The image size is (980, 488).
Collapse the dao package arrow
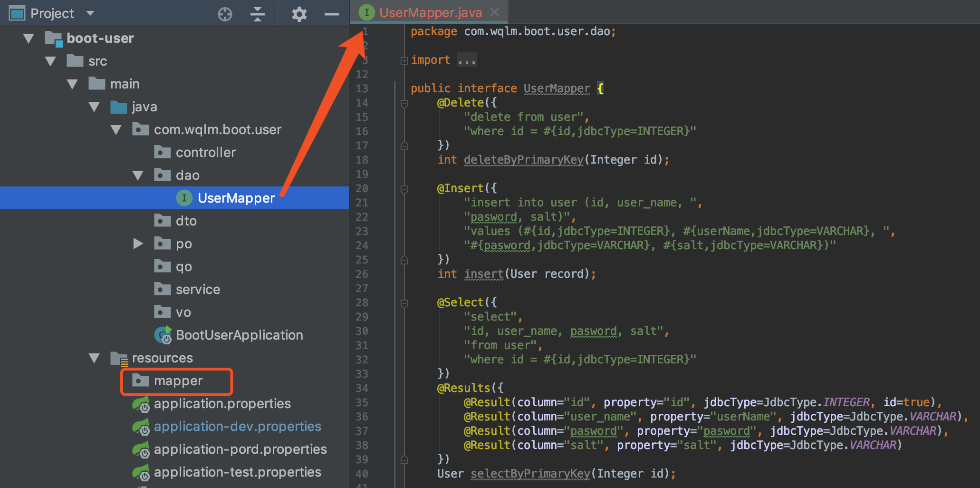(138, 176)
